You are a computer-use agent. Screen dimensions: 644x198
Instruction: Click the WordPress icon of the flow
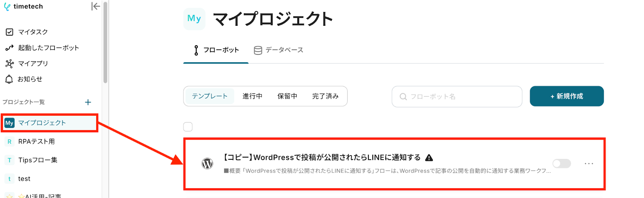tap(207, 163)
